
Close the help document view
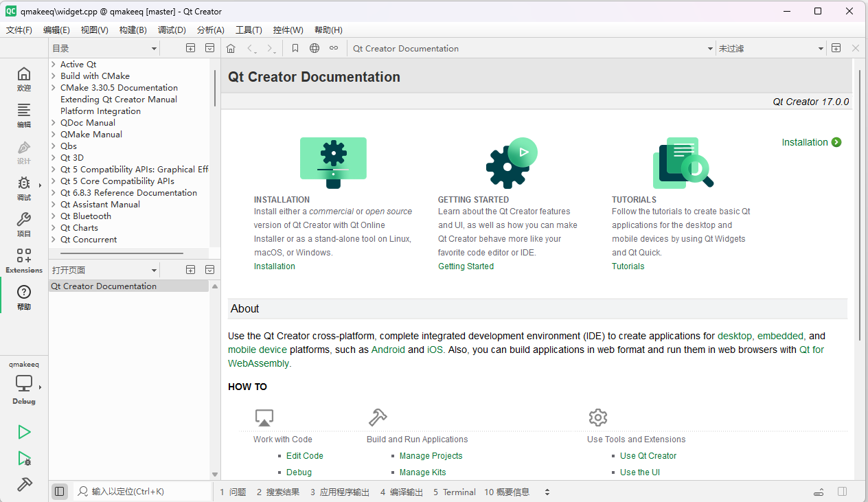tap(856, 48)
